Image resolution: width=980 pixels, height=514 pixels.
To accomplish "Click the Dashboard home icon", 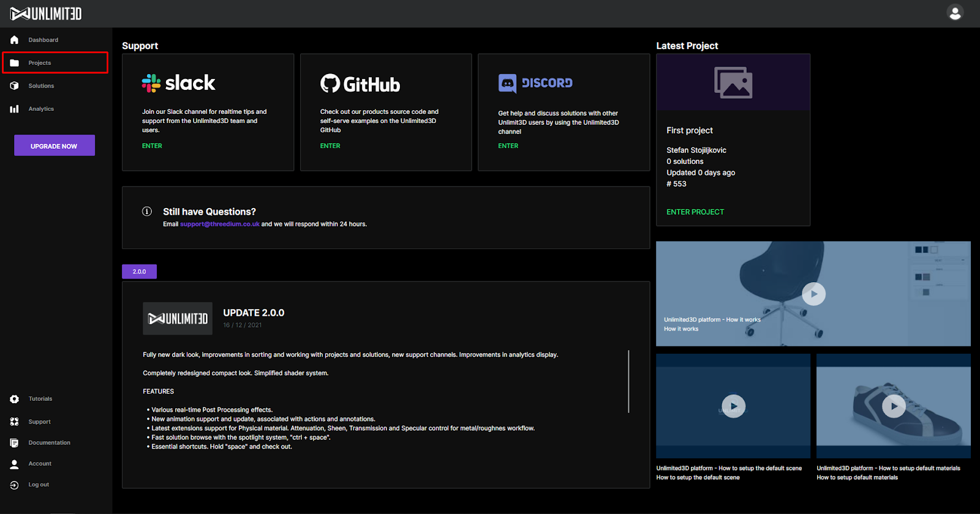I will (x=14, y=40).
